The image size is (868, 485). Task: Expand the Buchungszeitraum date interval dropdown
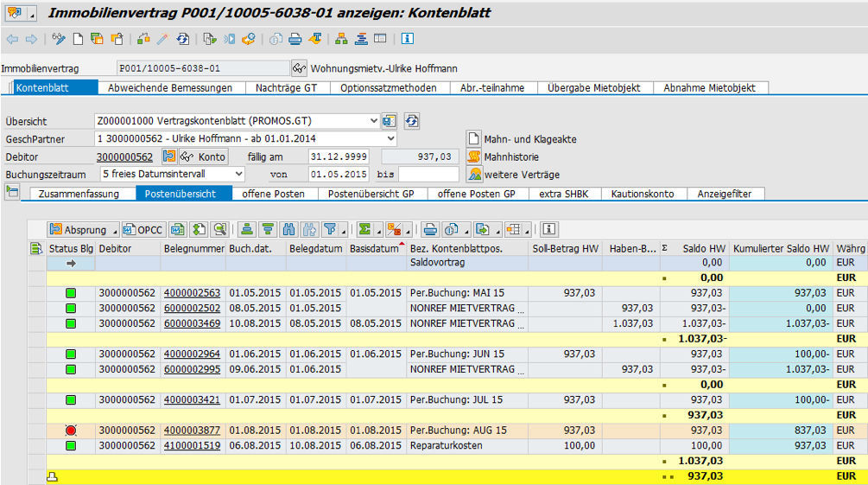pos(238,174)
